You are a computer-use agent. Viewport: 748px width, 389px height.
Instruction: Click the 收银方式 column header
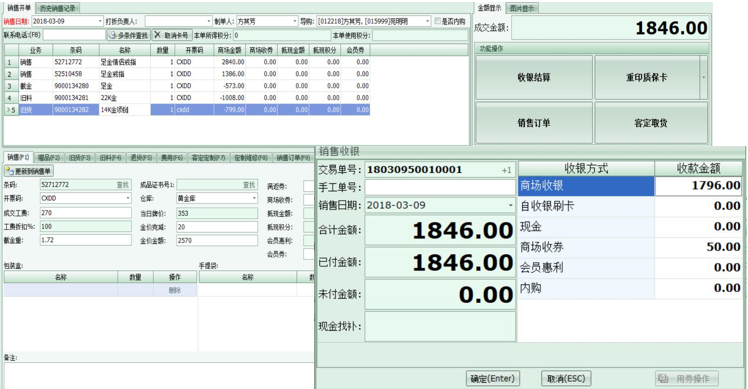click(x=586, y=168)
